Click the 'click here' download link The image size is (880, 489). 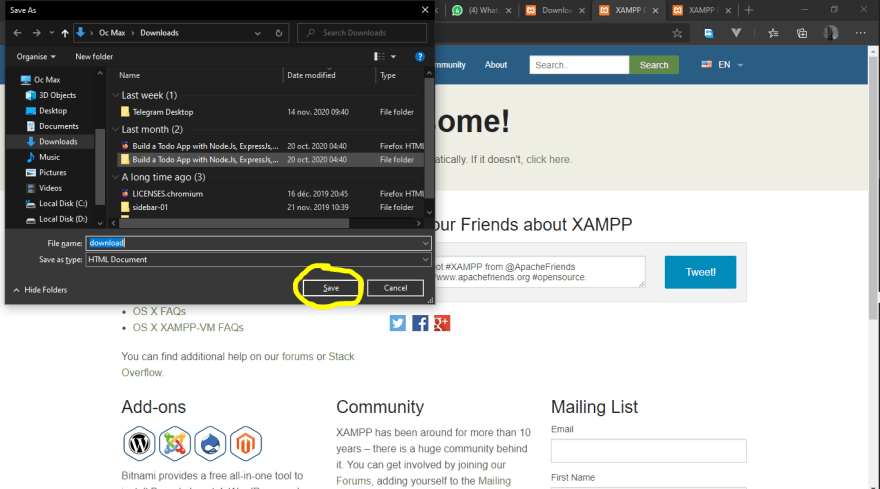pyautogui.click(x=548, y=159)
